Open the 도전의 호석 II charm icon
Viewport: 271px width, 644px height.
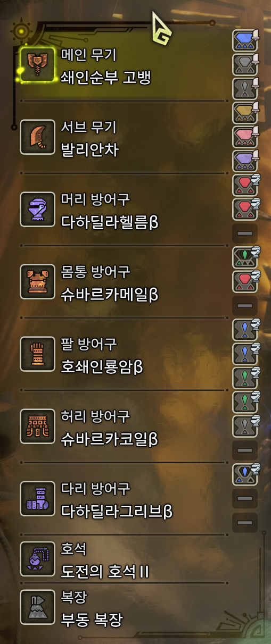point(38,559)
